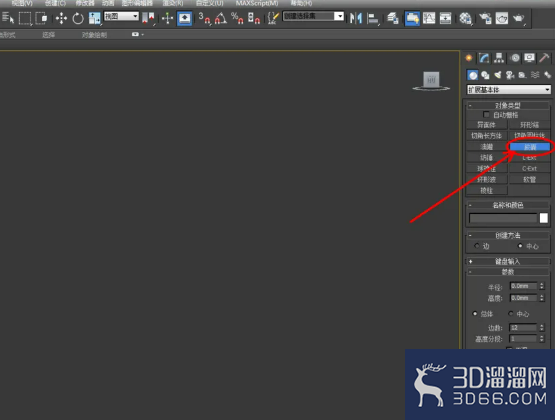Switch to the Create panel tab
Viewport: 555px width, 420px height.
(x=469, y=58)
